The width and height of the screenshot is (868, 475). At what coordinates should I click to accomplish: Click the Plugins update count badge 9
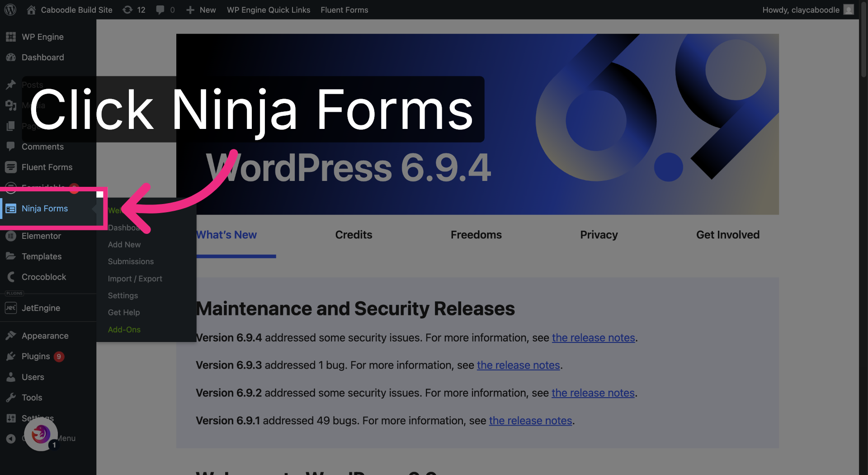click(x=59, y=356)
